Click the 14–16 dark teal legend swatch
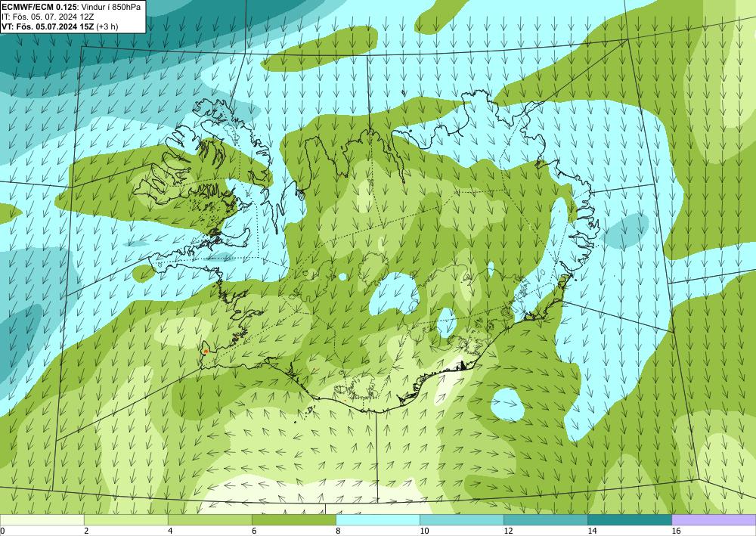Image resolution: width=756 pixels, height=536 pixels. pyautogui.click(x=629, y=520)
